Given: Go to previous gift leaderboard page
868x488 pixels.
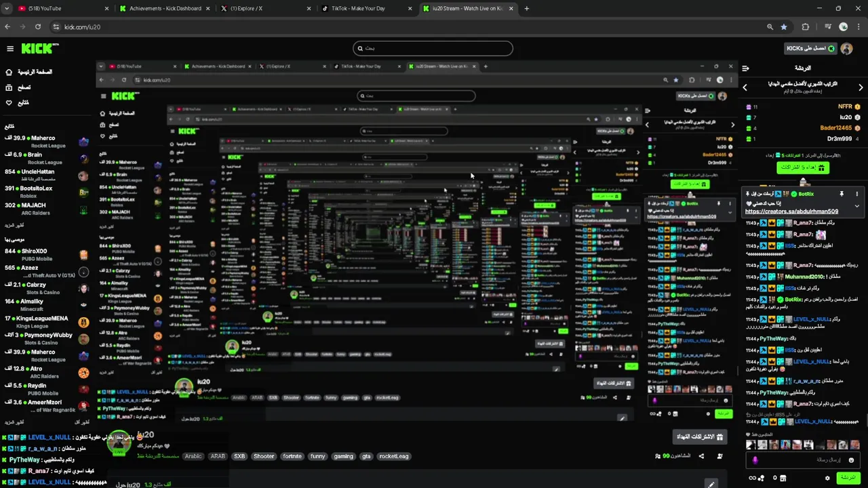Looking at the screenshot, I should (x=745, y=87).
